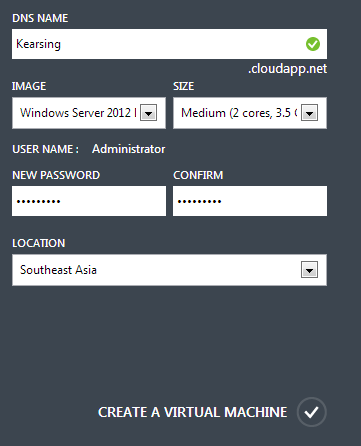The image size is (361, 446).
Task: Click the CONFIRM label
Action: (x=198, y=175)
